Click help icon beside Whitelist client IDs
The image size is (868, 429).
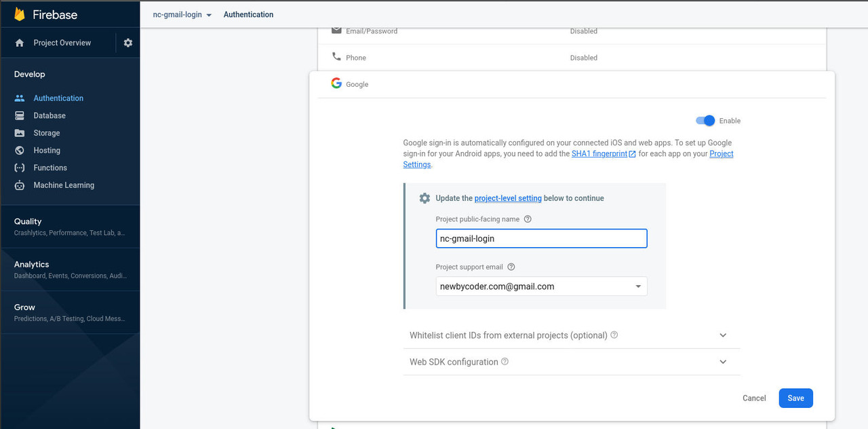tap(614, 335)
